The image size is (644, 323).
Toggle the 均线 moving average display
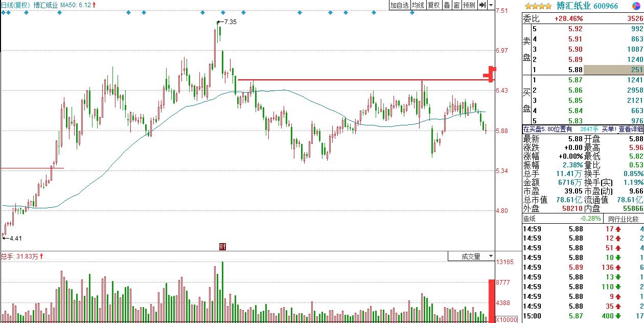click(418, 5)
